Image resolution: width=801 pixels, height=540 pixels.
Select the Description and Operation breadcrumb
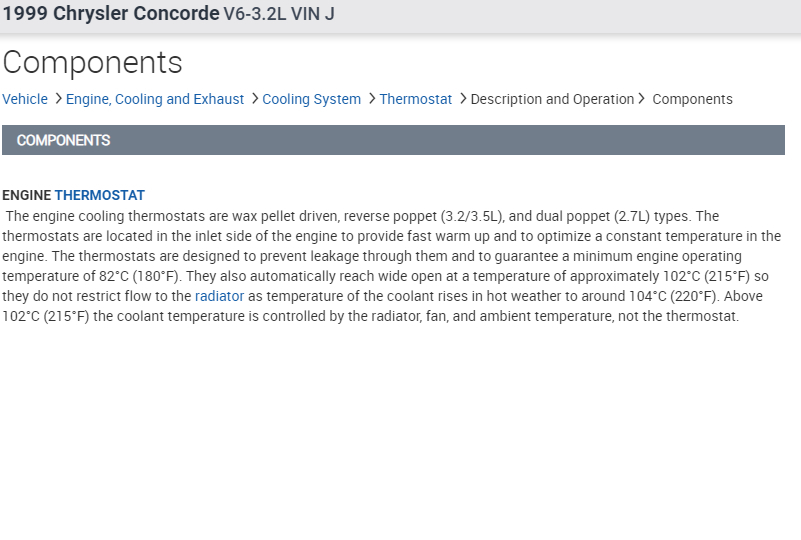552,100
